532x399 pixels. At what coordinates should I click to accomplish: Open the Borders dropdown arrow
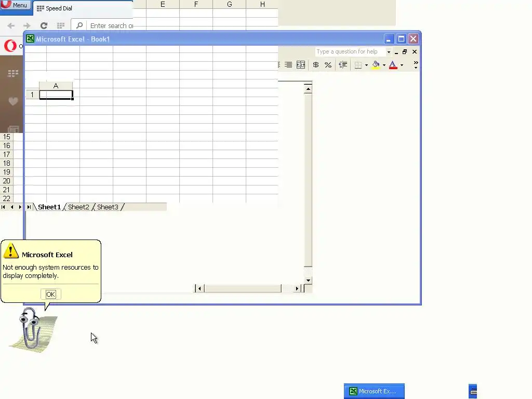pyautogui.click(x=366, y=65)
